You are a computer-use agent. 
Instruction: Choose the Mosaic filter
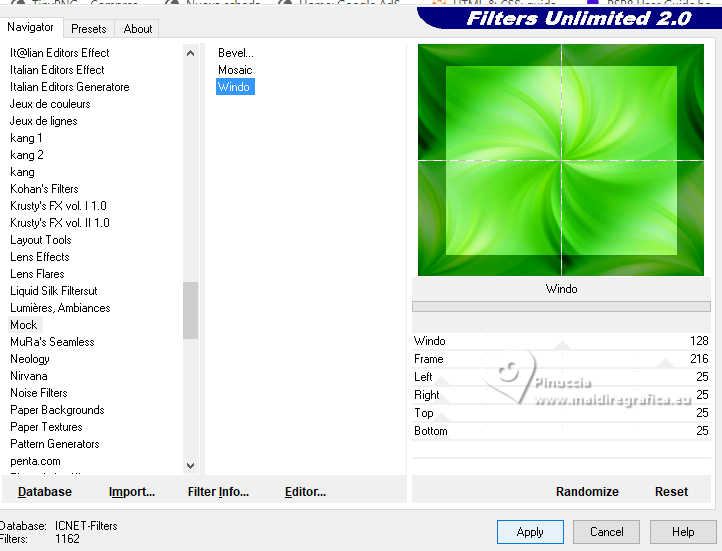235,70
